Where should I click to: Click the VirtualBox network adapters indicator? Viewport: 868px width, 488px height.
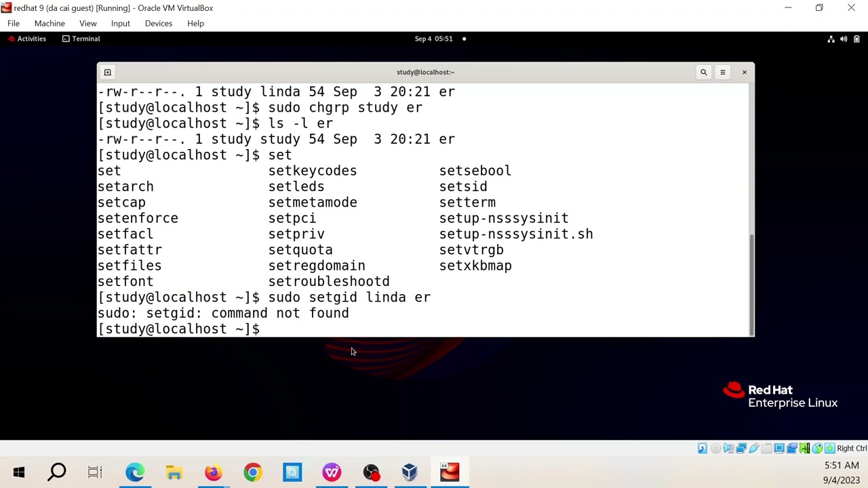click(x=741, y=448)
